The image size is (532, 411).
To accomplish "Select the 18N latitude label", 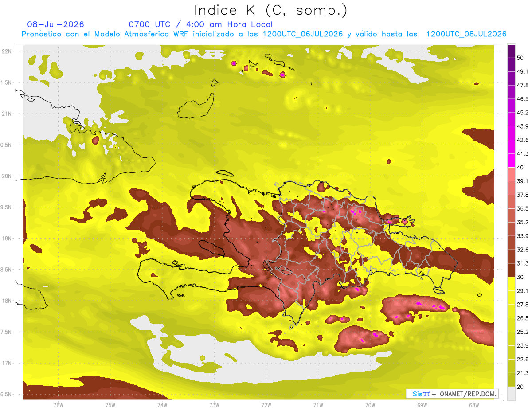I will coord(8,301).
